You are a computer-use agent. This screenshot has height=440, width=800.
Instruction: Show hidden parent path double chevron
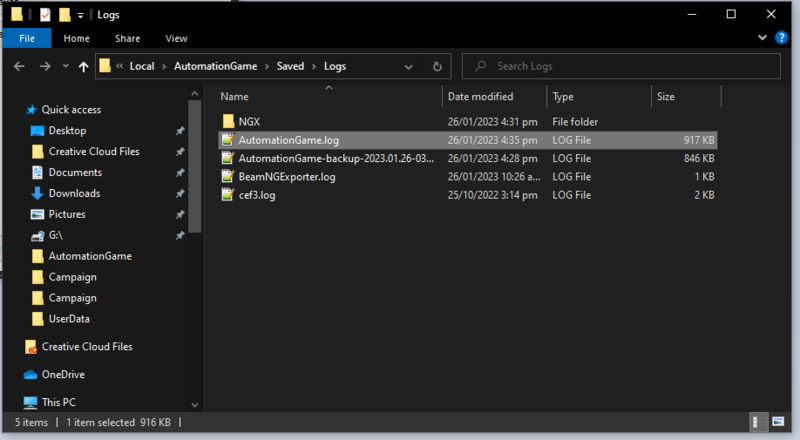[x=119, y=66]
